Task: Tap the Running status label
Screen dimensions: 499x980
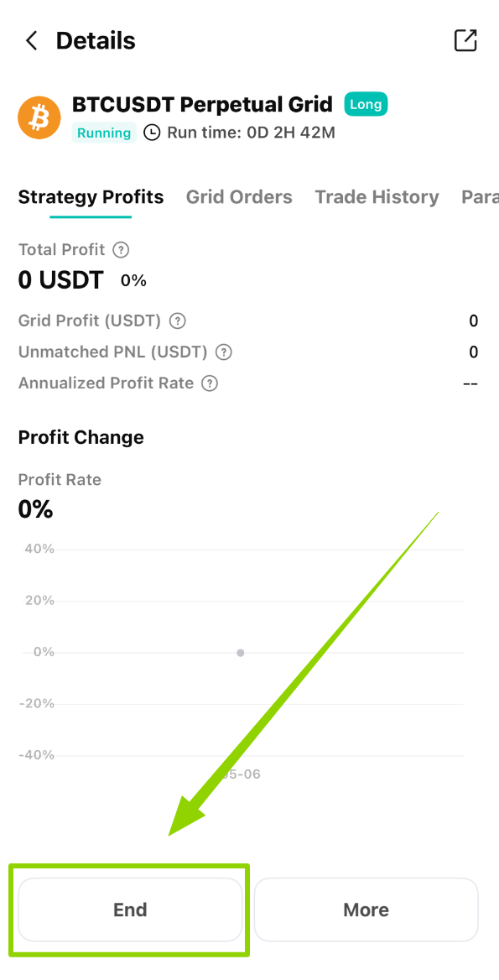Action: (x=104, y=133)
